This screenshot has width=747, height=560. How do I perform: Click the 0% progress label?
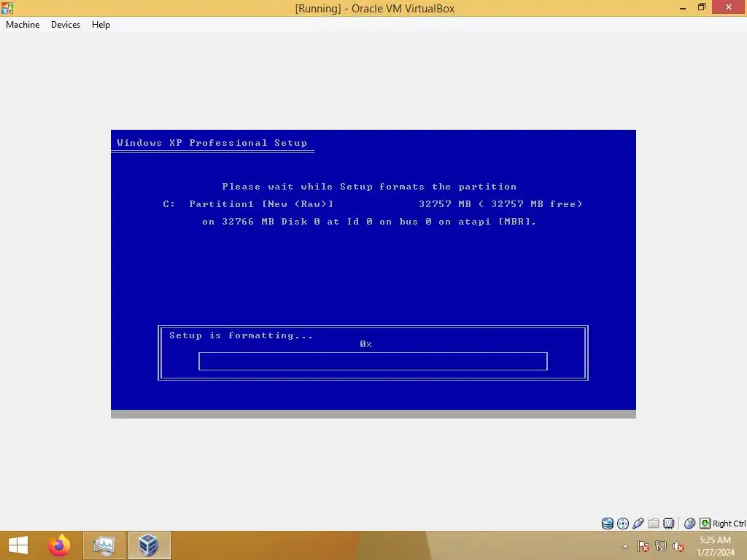click(366, 344)
